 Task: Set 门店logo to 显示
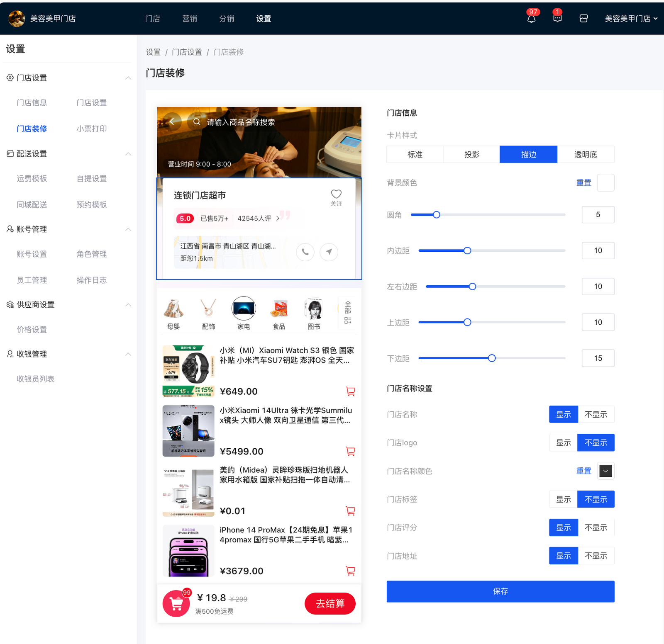(x=563, y=443)
